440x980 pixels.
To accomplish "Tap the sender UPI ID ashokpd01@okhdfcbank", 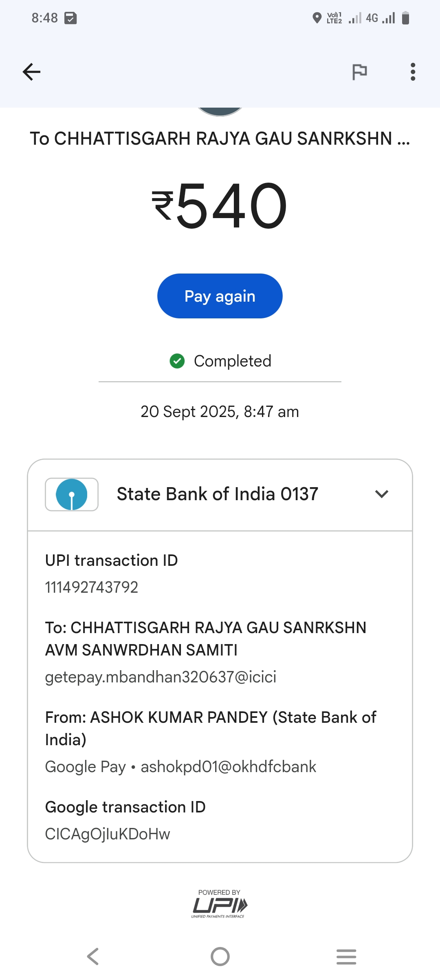I will coord(228,767).
